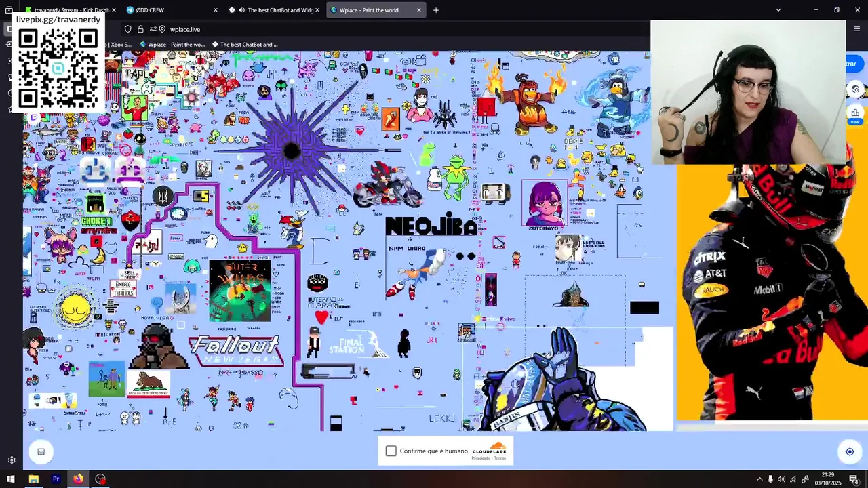Open Adobe Premiere Pro from taskbar
868x488 pixels.
[x=56, y=479]
